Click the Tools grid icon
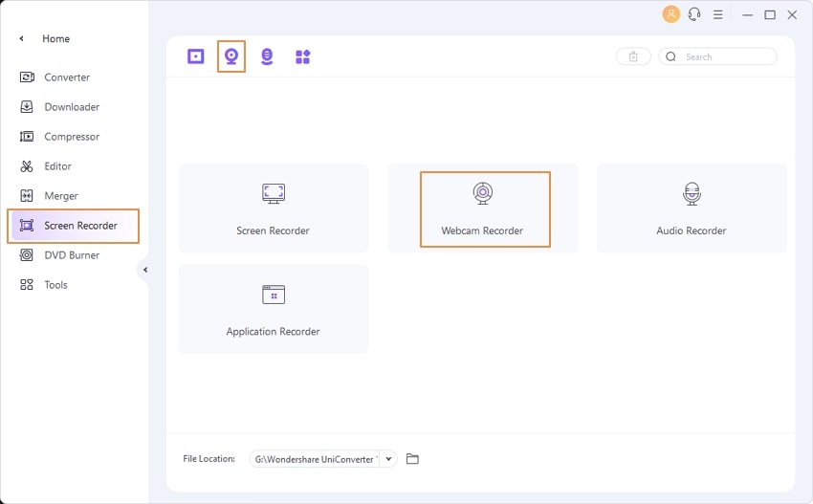Screen dimensions: 813x504 coord(27,285)
